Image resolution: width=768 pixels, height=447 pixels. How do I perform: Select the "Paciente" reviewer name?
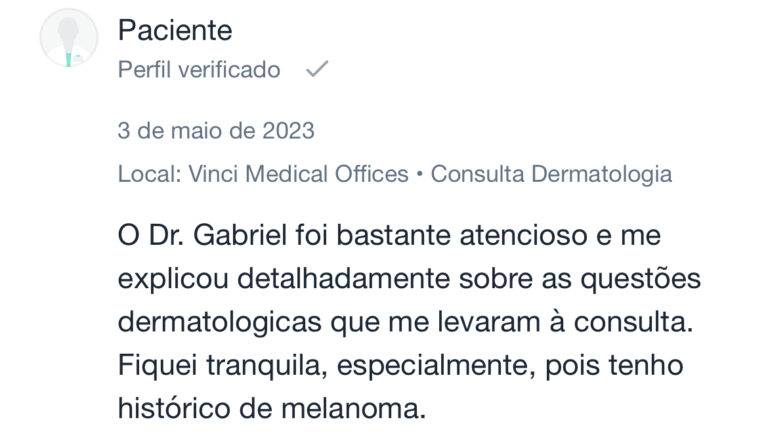click(175, 31)
